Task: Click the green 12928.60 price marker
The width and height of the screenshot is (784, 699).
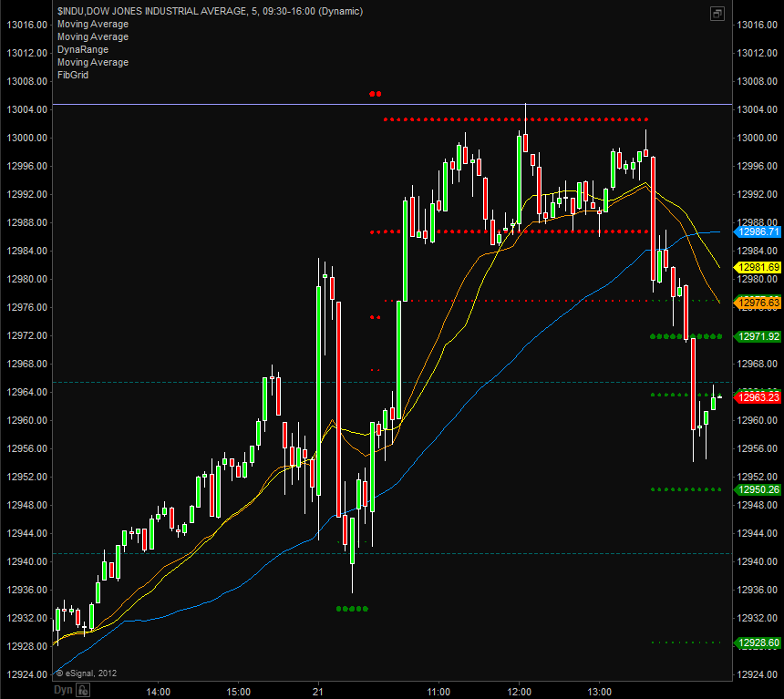Action: click(758, 642)
